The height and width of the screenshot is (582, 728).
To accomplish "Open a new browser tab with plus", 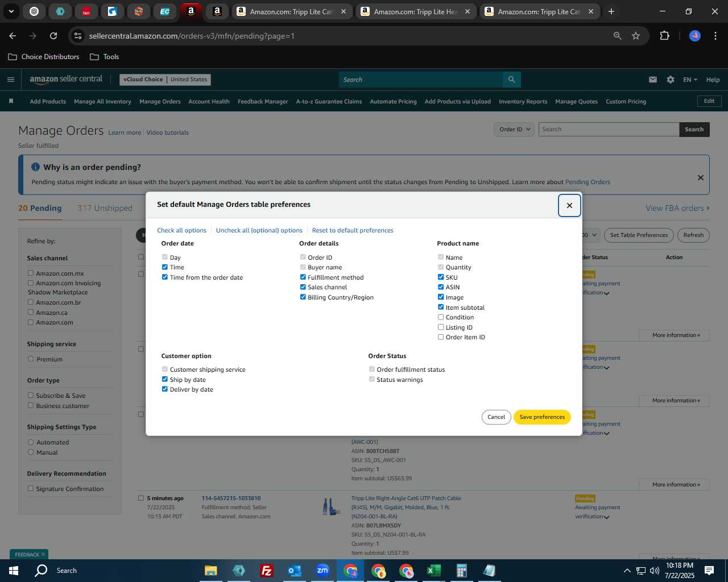I will pos(611,11).
